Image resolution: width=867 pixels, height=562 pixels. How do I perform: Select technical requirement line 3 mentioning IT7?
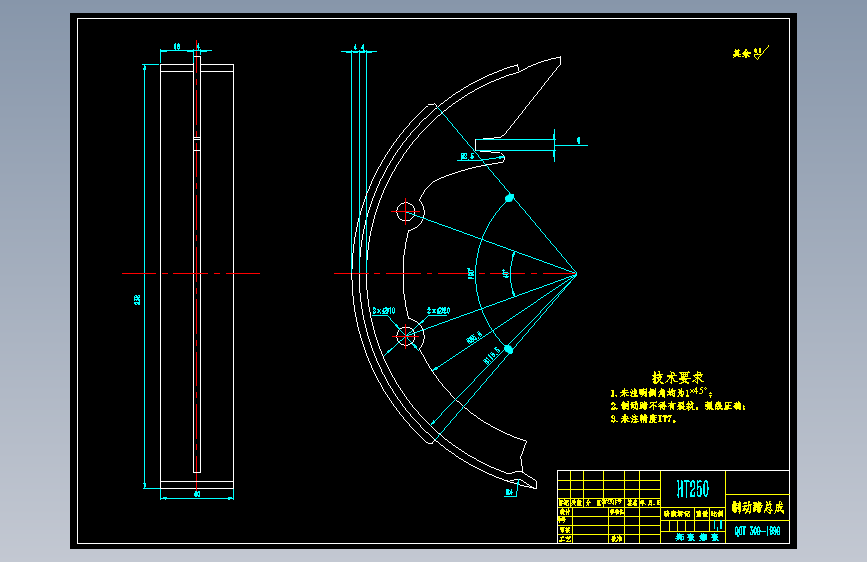[643, 419]
